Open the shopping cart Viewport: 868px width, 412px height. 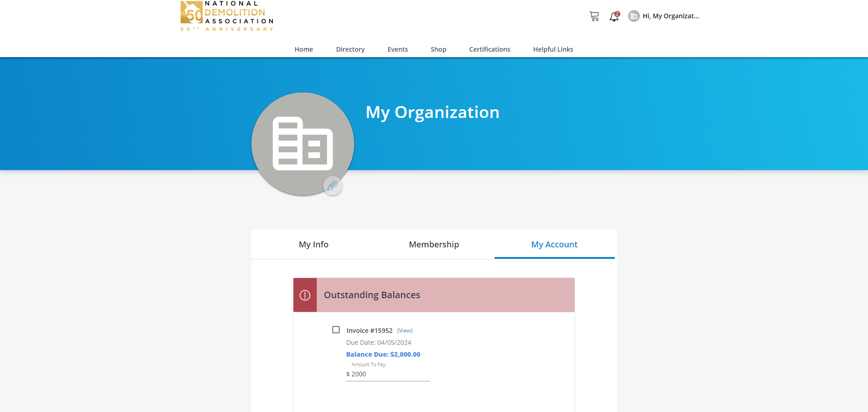coord(594,16)
